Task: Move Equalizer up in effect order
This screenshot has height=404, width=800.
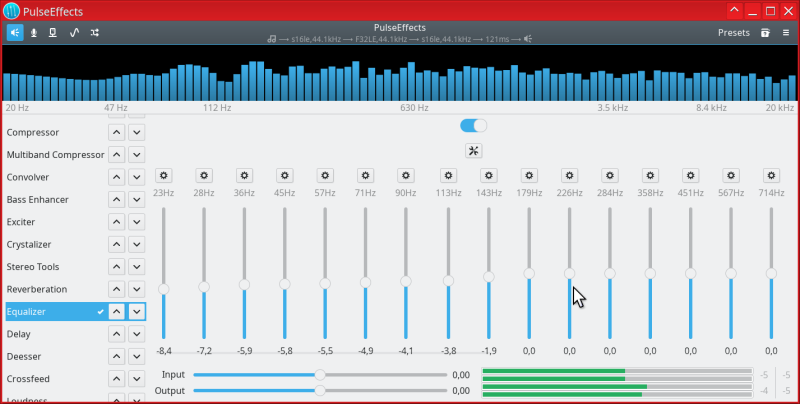Action: coord(117,312)
